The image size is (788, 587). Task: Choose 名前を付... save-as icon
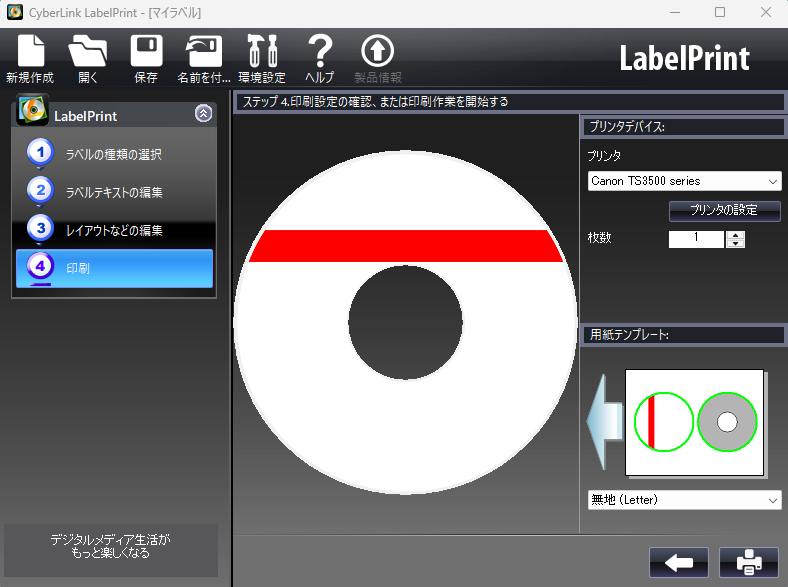point(204,58)
